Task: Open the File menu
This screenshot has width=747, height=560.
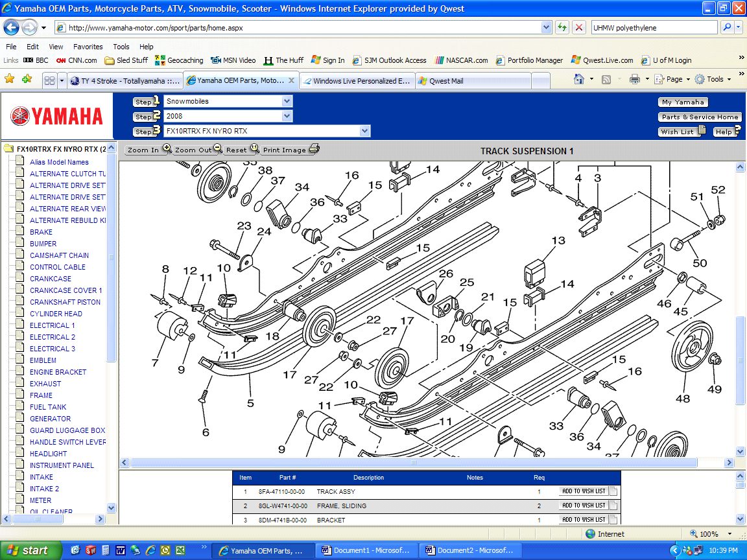Action: (x=11, y=47)
